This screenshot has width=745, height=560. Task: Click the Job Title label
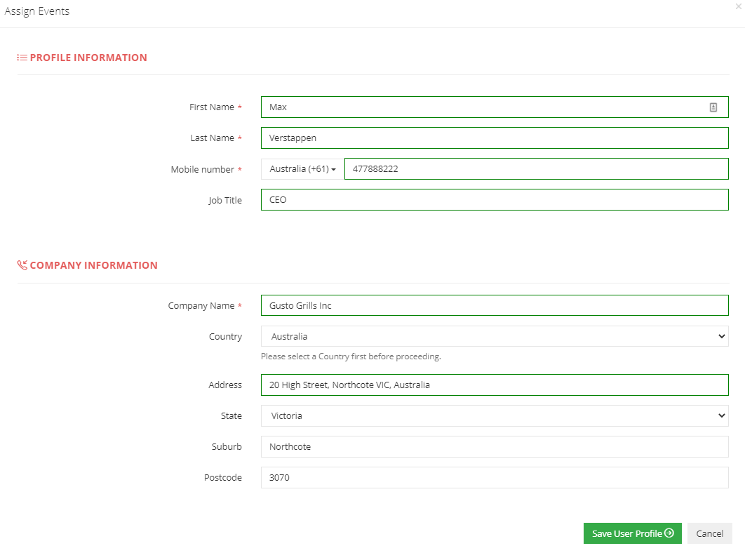(225, 200)
